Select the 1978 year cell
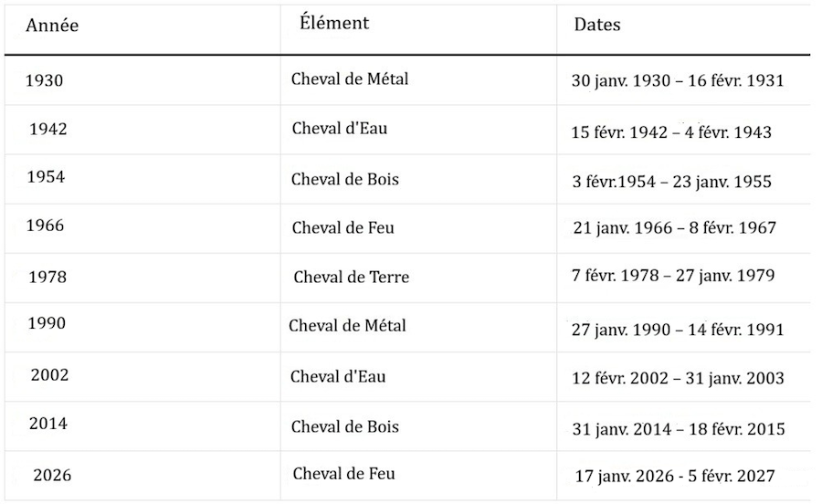 47,277
